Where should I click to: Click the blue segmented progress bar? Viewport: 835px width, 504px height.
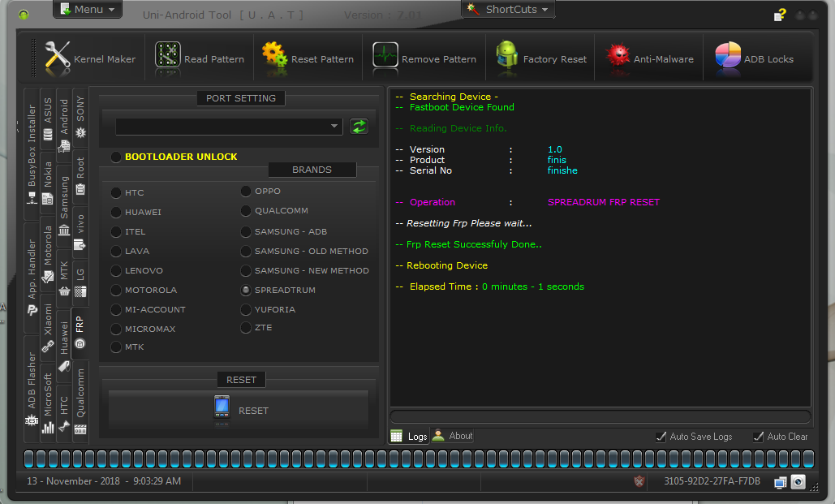coord(419,459)
